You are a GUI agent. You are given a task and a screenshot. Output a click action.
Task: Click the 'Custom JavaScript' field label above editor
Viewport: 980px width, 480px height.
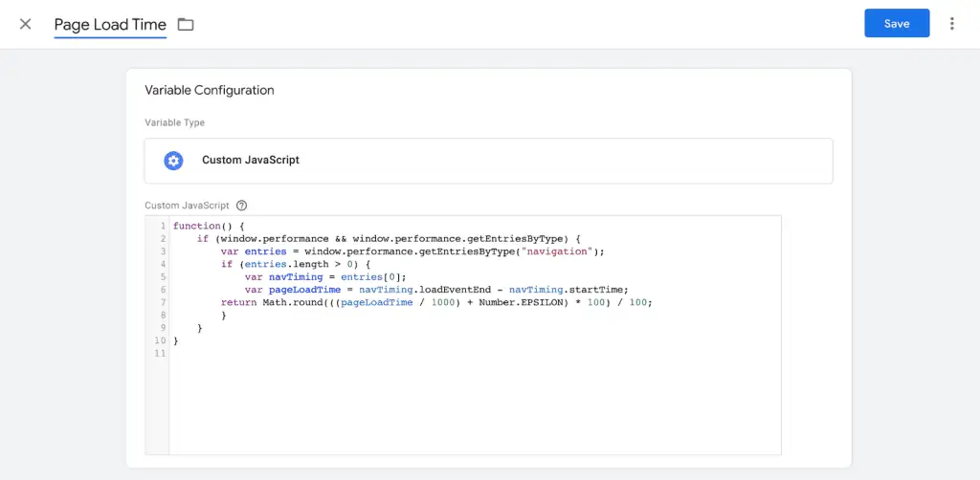187,206
